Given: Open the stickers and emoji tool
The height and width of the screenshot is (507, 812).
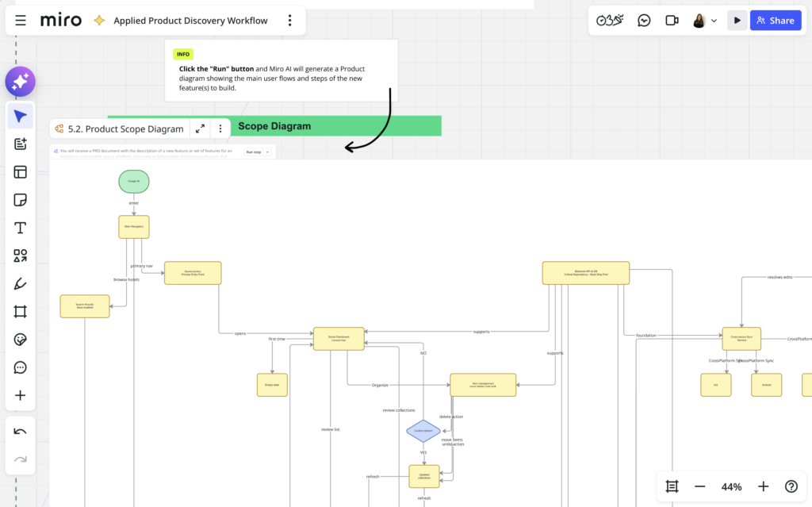Looking at the screenshot, I should (20, 340).
